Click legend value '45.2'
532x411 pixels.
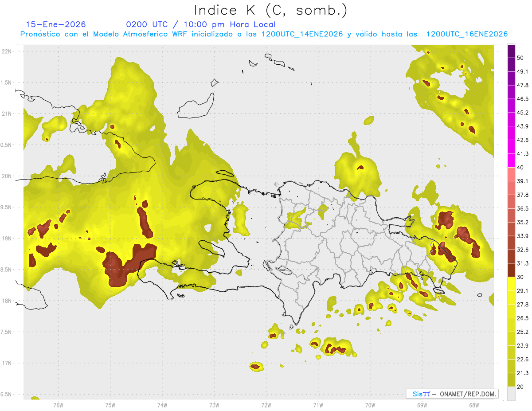tap(523, 113)
